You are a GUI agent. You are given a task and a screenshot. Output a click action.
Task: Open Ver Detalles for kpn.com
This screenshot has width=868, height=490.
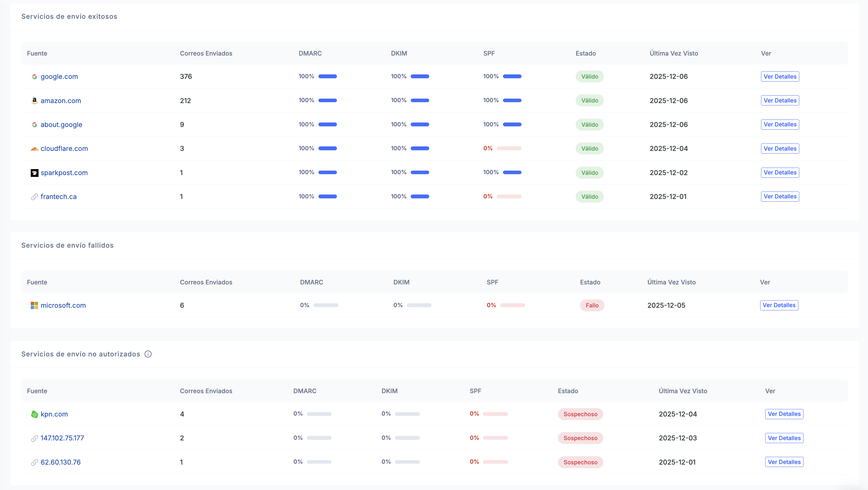tap(784, 414)
